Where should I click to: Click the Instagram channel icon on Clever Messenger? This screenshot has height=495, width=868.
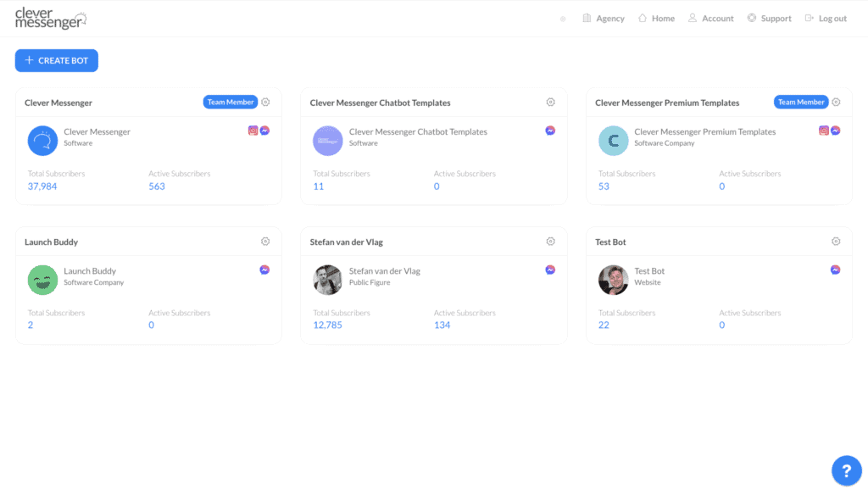tap(253, 131)
